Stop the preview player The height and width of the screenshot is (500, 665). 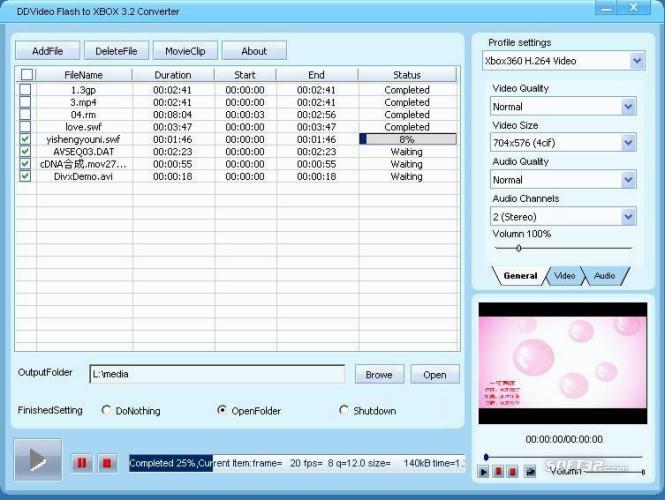(x=513, y=471)
